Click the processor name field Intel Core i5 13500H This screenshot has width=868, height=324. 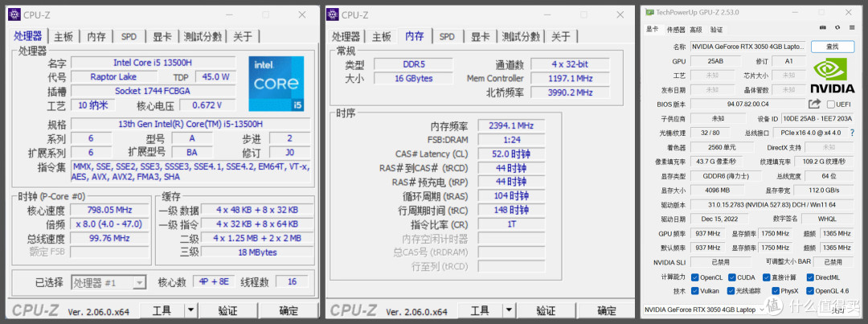click(x=153, y=63)
